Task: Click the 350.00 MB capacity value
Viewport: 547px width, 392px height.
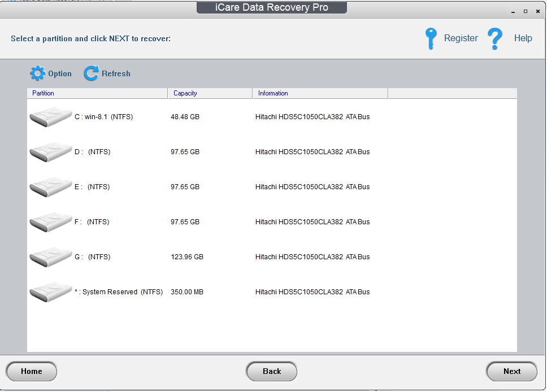Action: point(187,292)
